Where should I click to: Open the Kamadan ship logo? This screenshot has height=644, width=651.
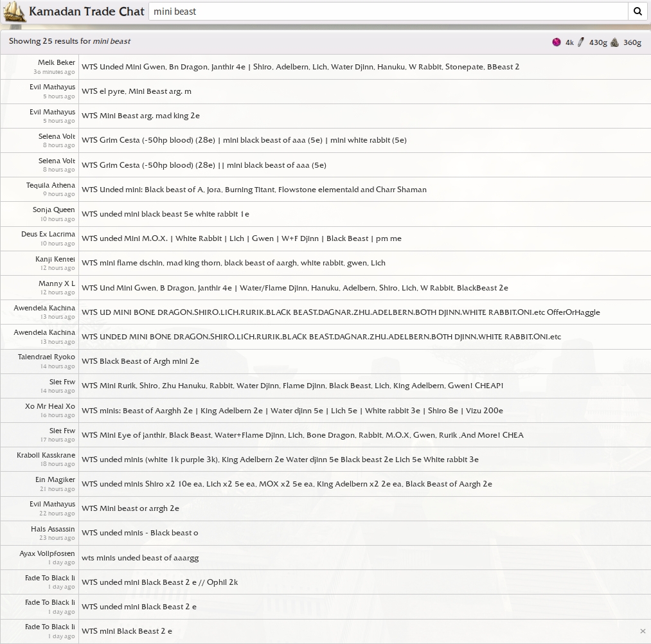tap(14, 11)
